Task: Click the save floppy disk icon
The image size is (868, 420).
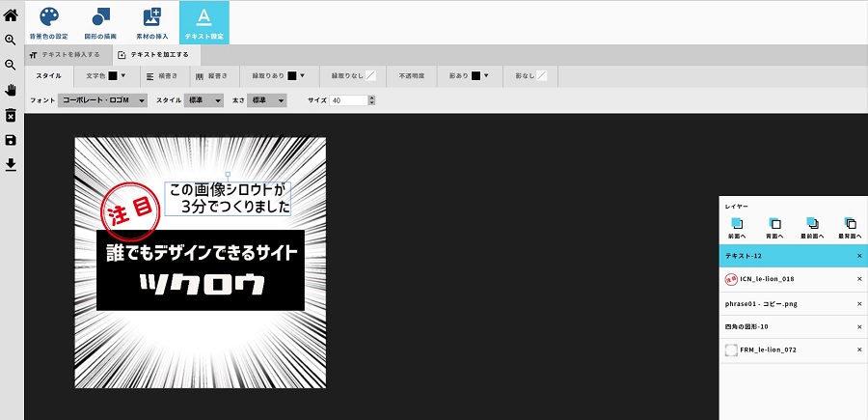Action: (x=11, y=140)
